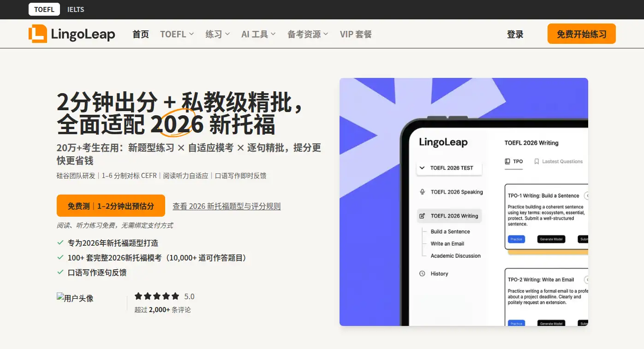The image size is (644, 349).
Task: Click bookmark icon beside Lastest Questions
Action: tap(537, 161)
